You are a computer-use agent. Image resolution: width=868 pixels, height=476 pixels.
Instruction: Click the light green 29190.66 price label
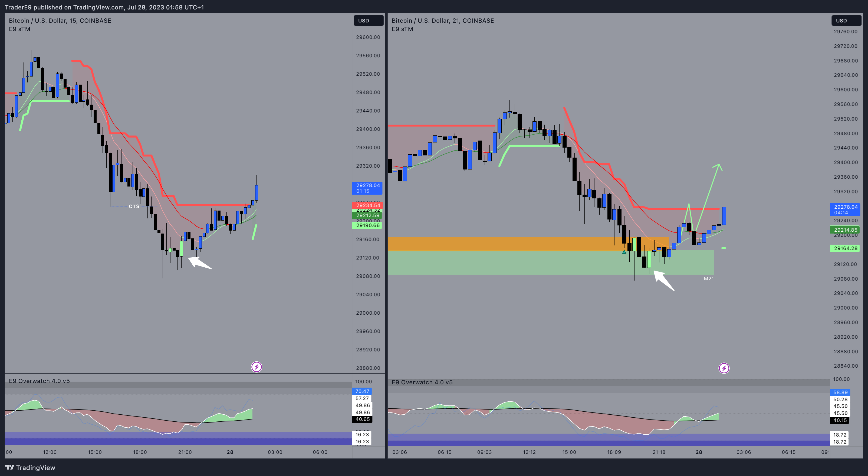367,225
